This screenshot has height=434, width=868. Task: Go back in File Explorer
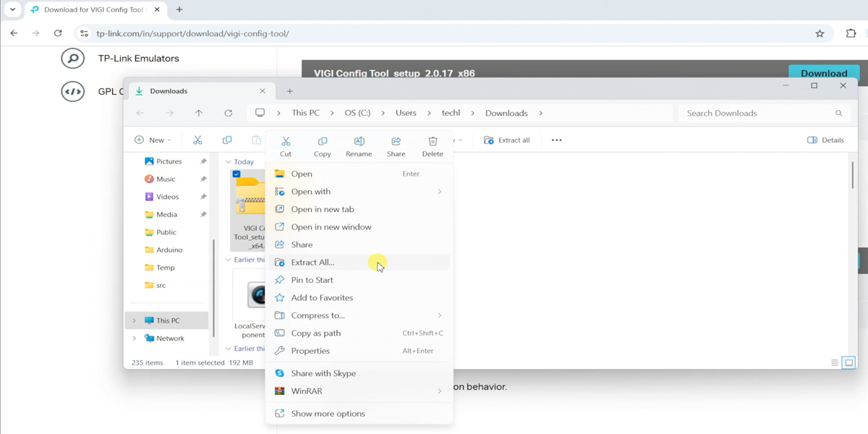point(140,113)
